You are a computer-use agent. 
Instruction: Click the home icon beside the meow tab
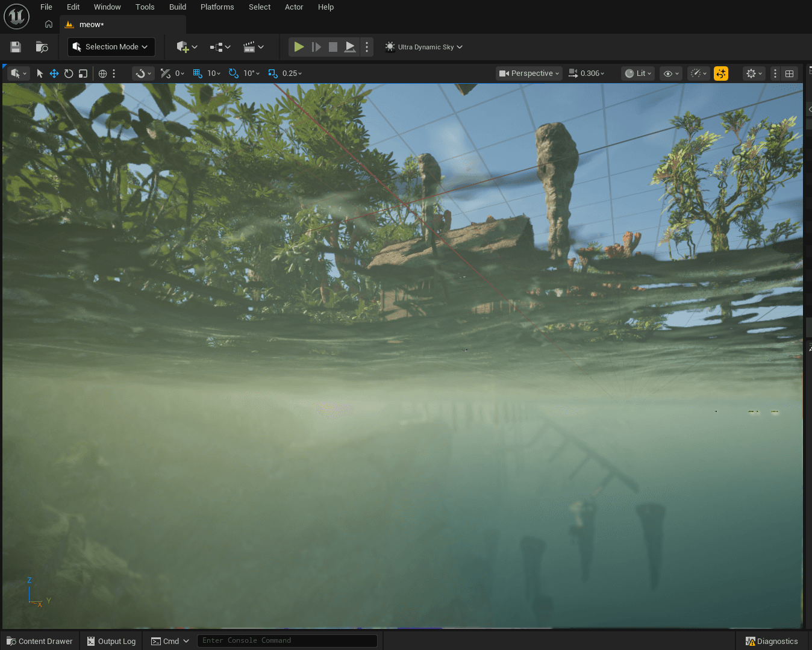pyautogui.click(x=49, y=25)
